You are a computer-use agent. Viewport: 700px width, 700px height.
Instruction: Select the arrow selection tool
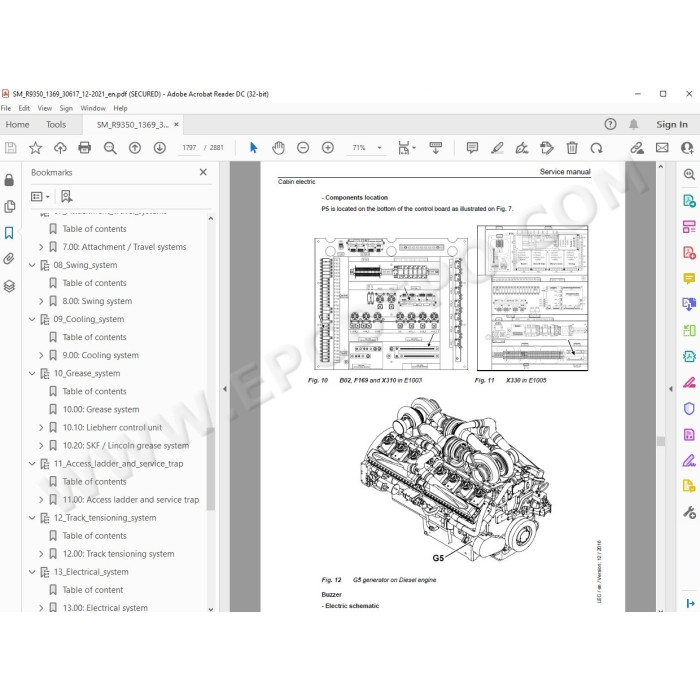coord(254,148)
